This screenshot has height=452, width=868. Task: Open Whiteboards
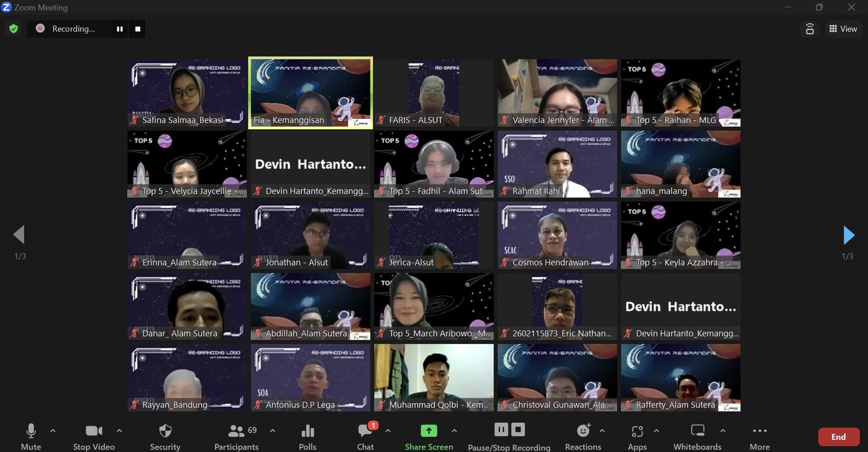[697, 436]
